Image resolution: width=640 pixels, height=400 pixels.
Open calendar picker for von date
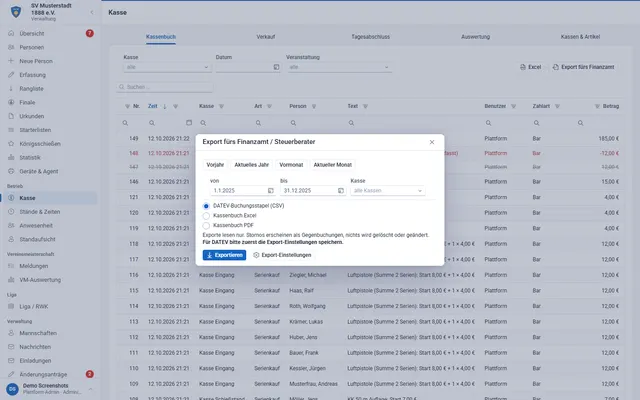(x=271, y=191)
